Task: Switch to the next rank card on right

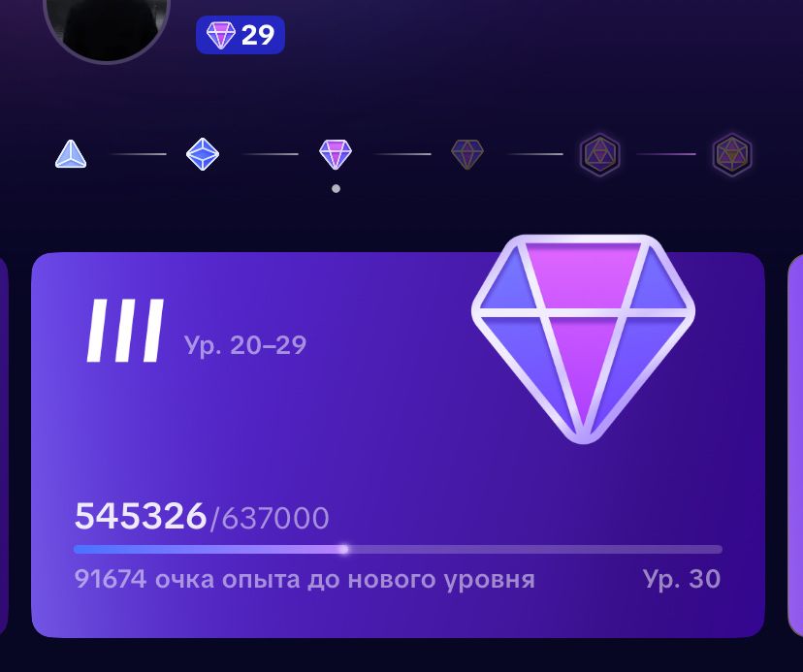Action: tap(795, 444)
